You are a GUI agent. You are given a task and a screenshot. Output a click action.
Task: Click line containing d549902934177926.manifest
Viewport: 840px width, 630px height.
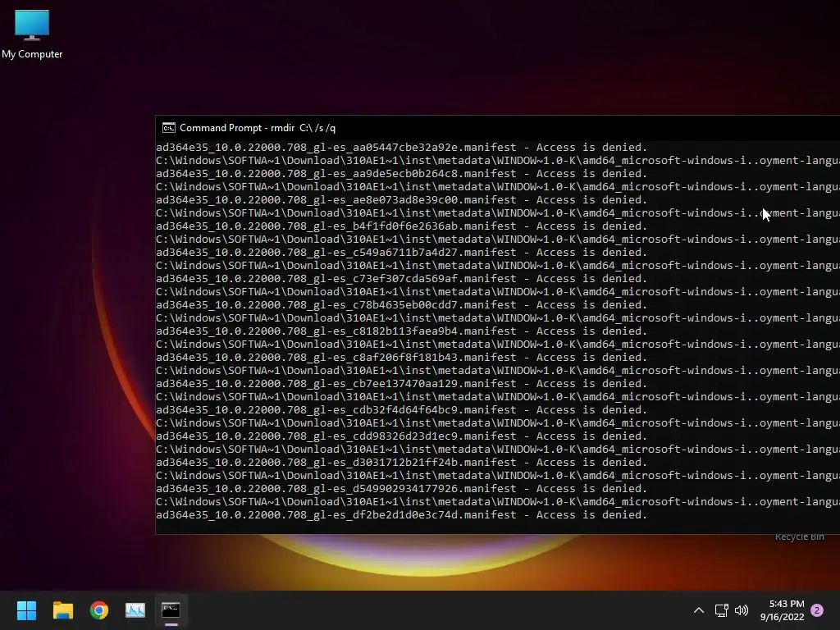click(402, 489)
